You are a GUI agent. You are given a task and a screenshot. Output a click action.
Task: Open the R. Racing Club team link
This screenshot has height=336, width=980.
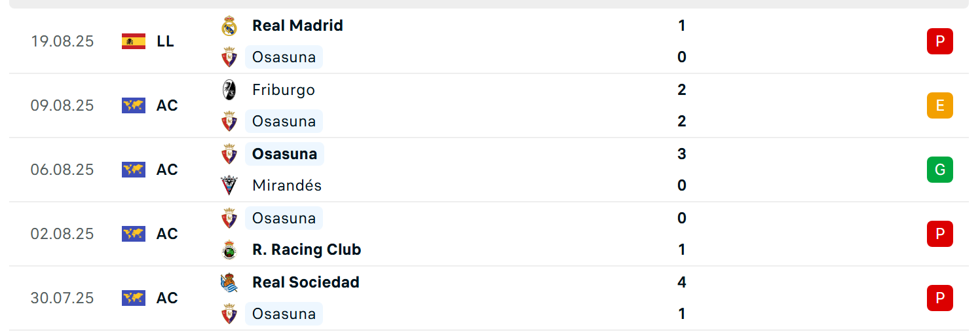tap(307, 250)
